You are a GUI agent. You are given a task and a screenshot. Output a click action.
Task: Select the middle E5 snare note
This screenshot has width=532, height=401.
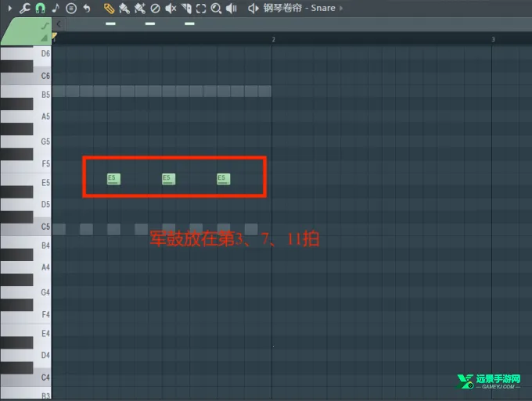[x=169, y=179]
